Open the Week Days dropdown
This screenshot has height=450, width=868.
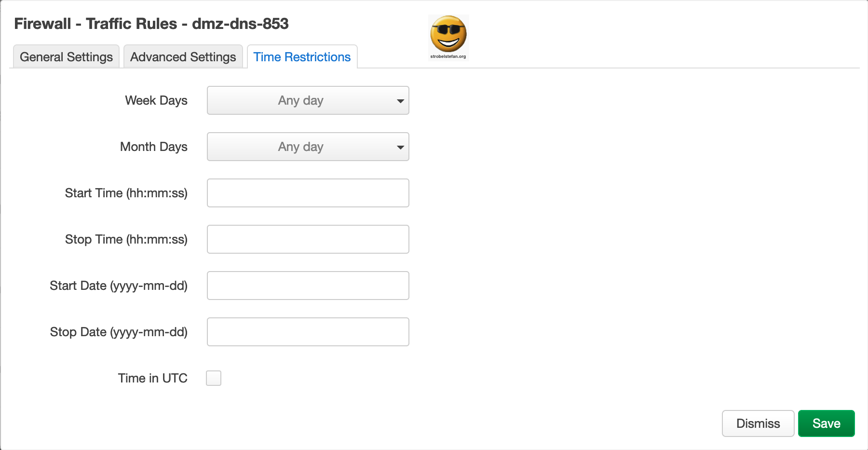308,100
